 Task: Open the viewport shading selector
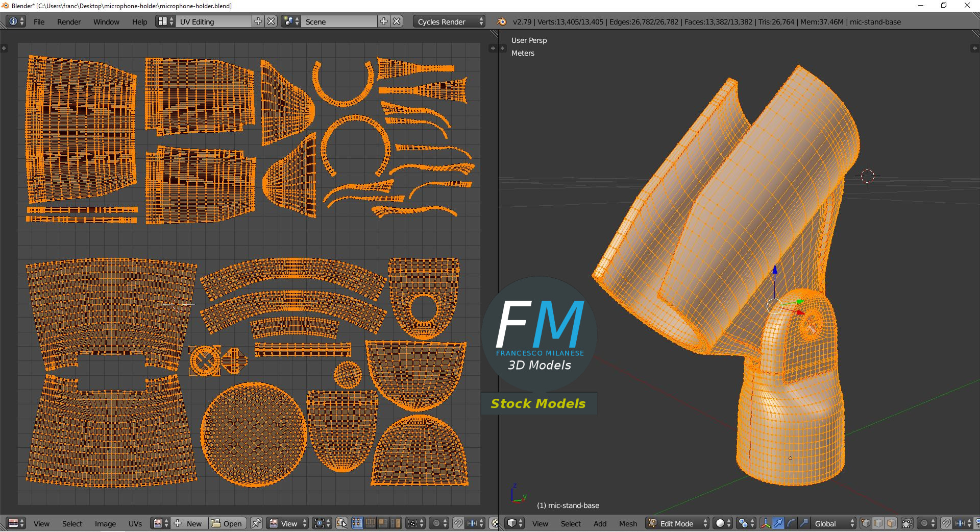tap(722, 523)
